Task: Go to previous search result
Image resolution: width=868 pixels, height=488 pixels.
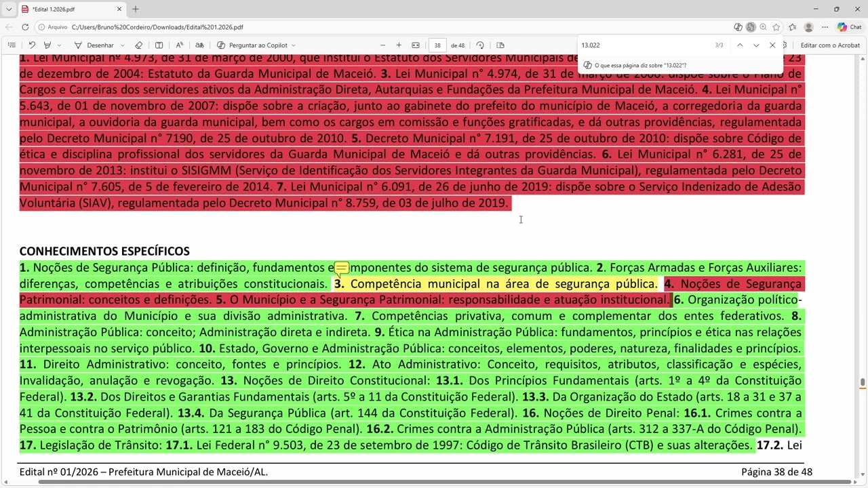Action: click(x=740, y=45)
